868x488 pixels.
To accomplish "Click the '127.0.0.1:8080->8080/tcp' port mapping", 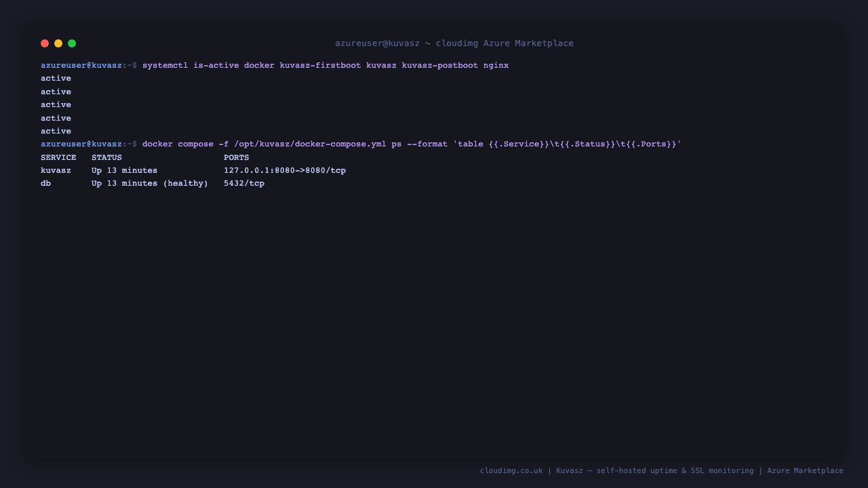I will click(x=285, y=171).
